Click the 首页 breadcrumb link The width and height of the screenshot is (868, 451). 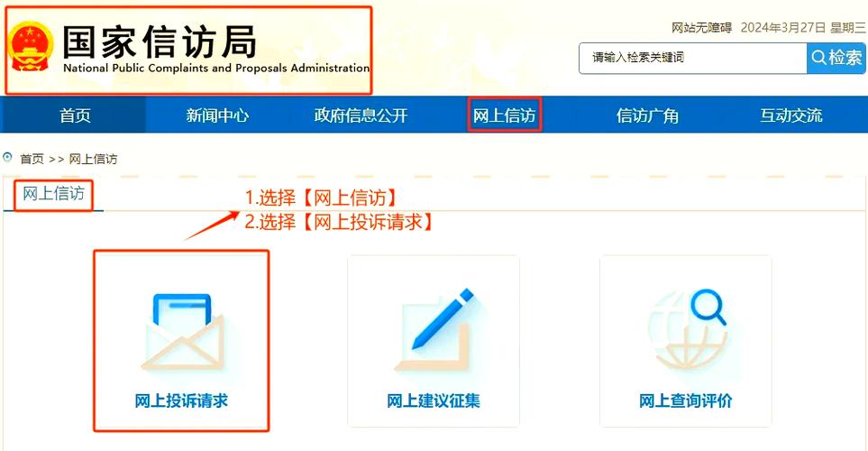click(32, 159)
